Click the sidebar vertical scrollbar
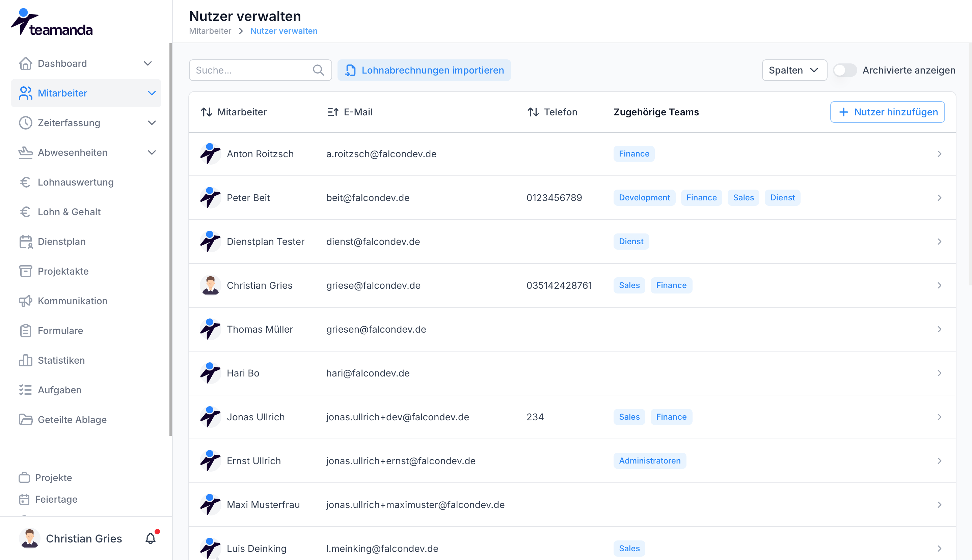 pos(170,239)
